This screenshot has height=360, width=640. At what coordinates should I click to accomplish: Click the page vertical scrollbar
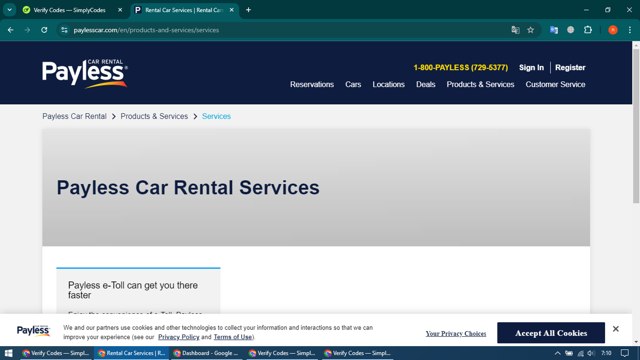point(636,127)
